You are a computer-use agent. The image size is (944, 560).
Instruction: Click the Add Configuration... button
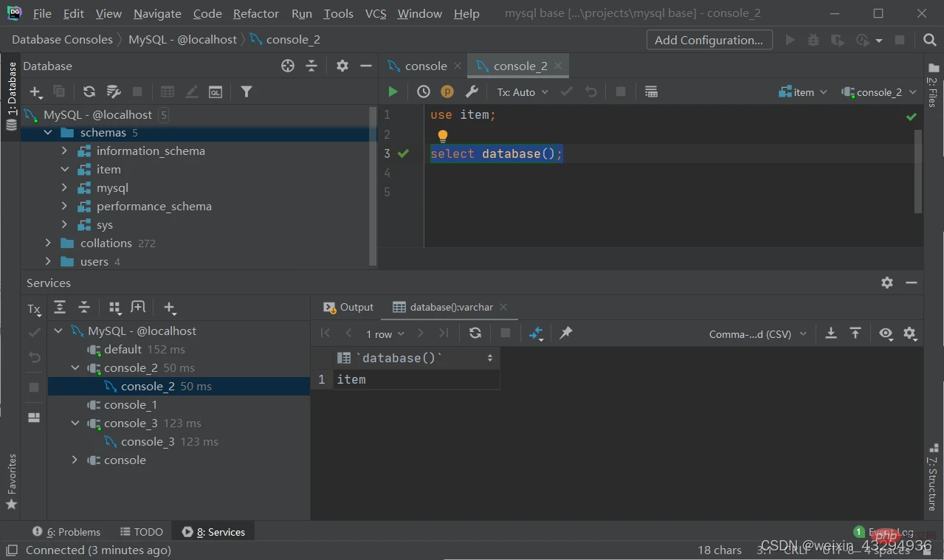[709, 40]
